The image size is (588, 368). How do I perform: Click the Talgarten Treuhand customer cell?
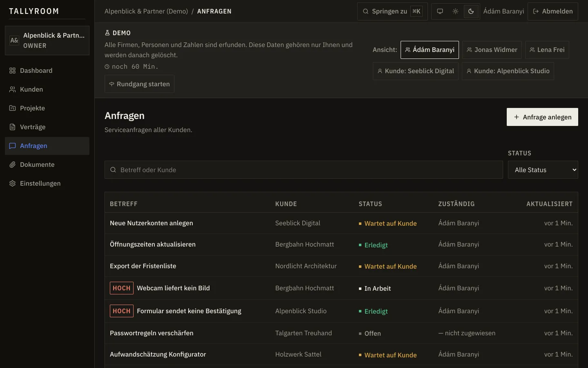[303, 333]
